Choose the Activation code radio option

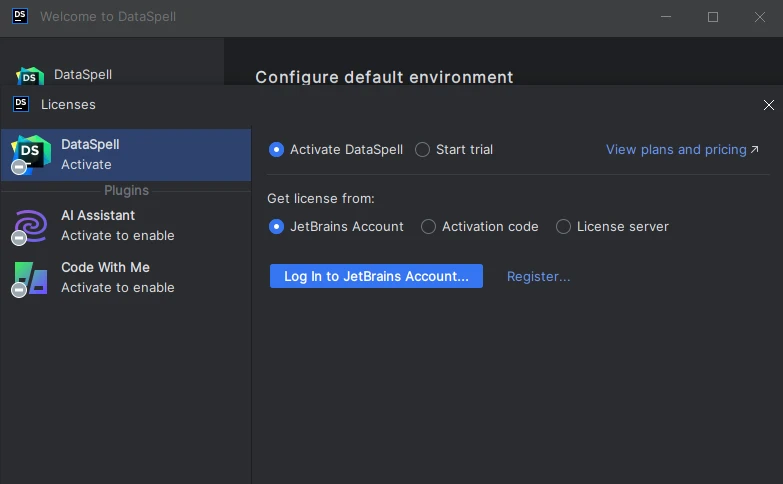429,227
